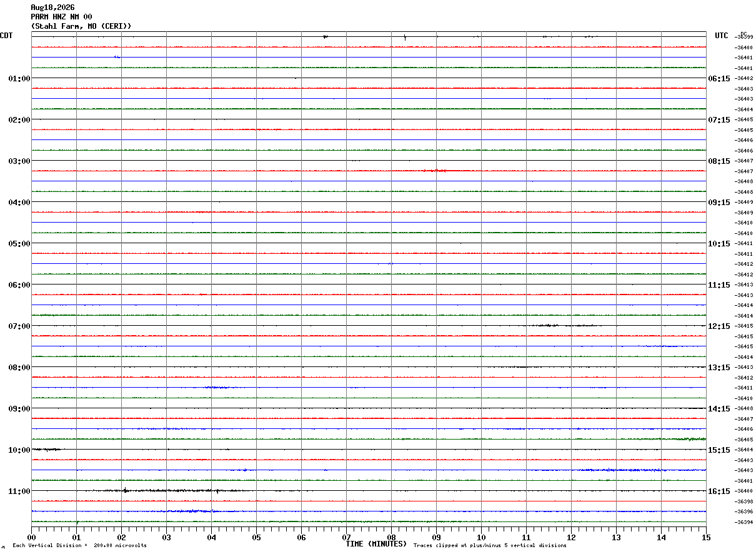This screenshot has width=756, height=554.
Task: Click the 06:15 UTC time label
Action: click(719, 79)
